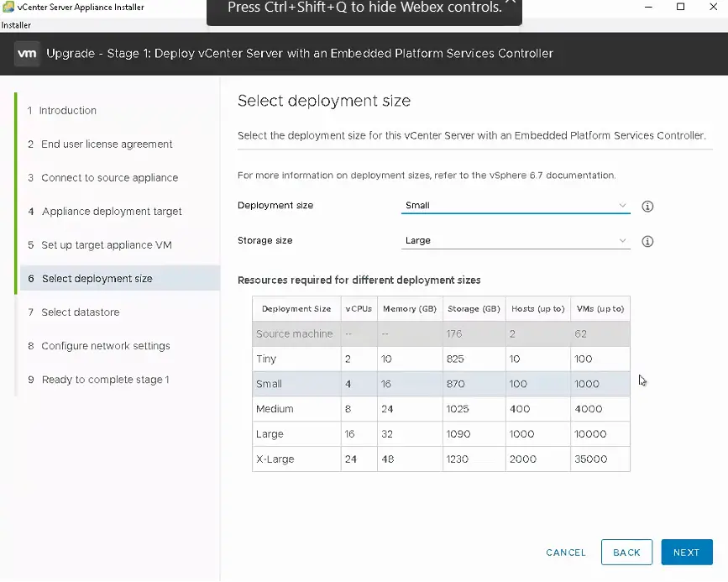The image size is (728, 582).
Task: Maximize the installer window
Action: 681,7
